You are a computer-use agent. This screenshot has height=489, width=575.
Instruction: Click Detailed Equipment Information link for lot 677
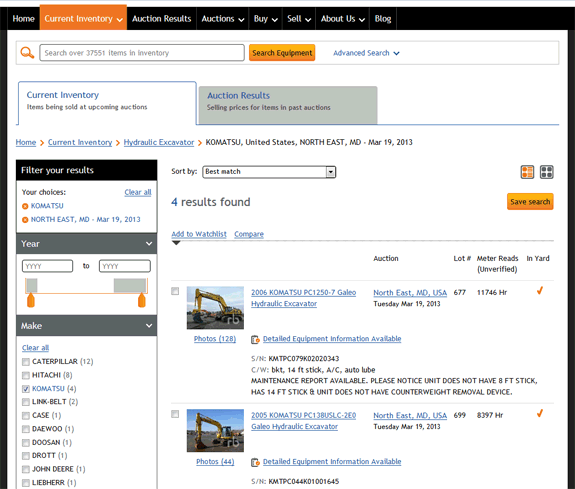click(332, 339)
